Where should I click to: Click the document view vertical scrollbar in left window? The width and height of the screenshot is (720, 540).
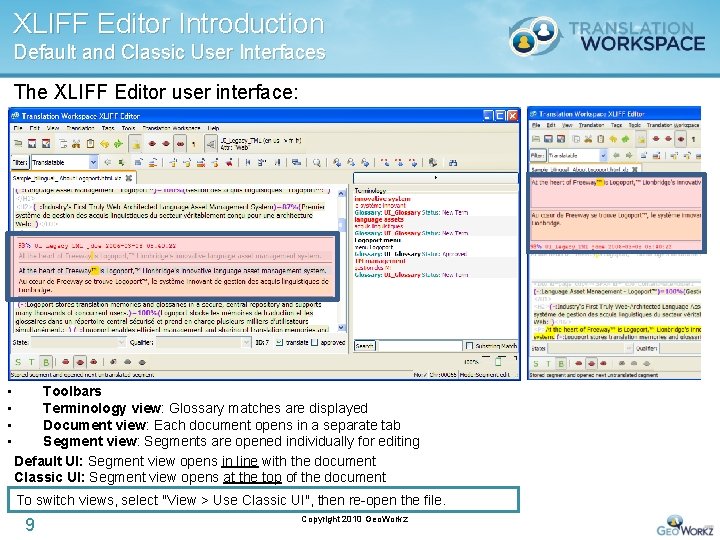[341, 260]
